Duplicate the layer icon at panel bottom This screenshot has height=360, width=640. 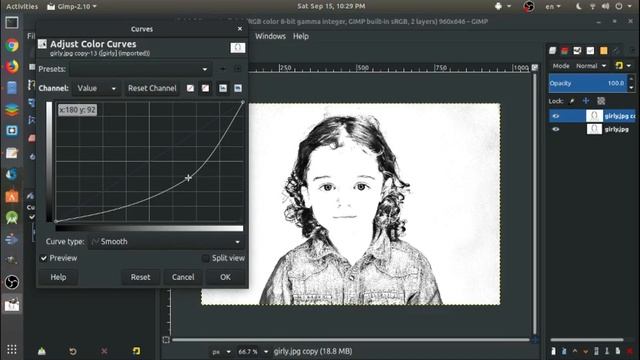[x=596, y=351]
